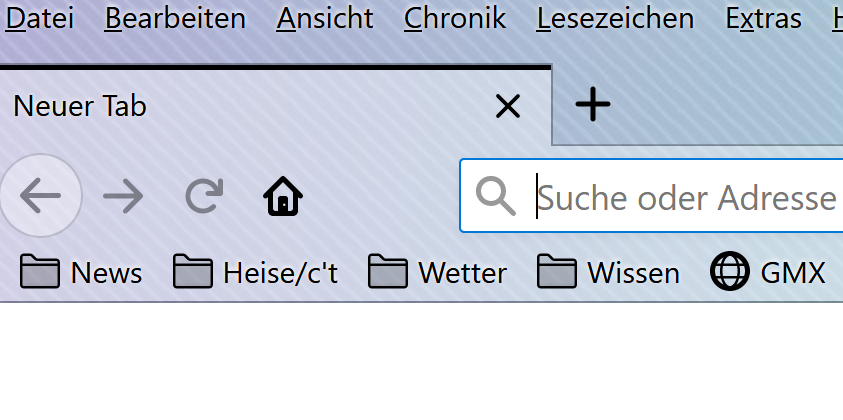The width and height of the screenshot is (843, 420).
Task: Open the Chronik menu
Action: (x=455, y=18)
